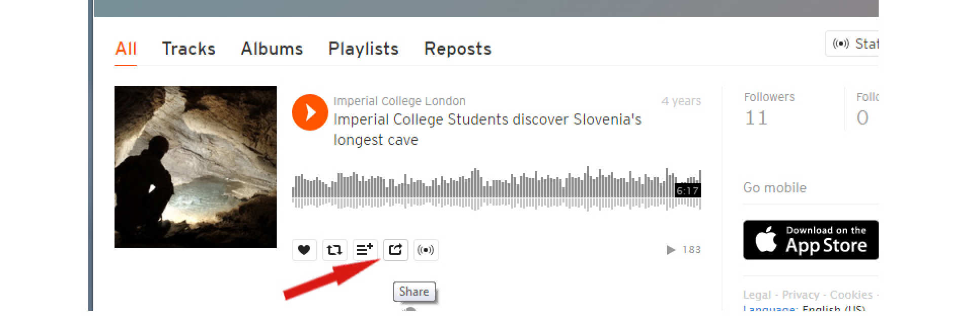980x324 pixels.
Task: Seek to the middle of the waveform
Action: [497, 188]
